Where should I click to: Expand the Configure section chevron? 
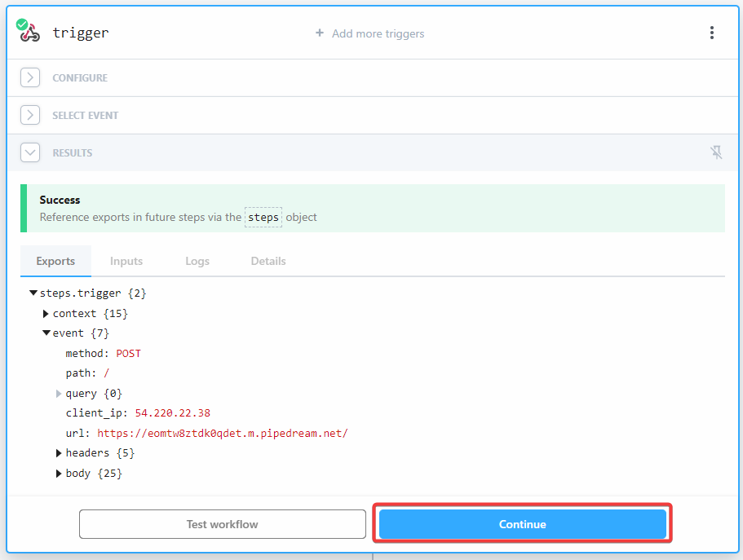pos(30,77)
